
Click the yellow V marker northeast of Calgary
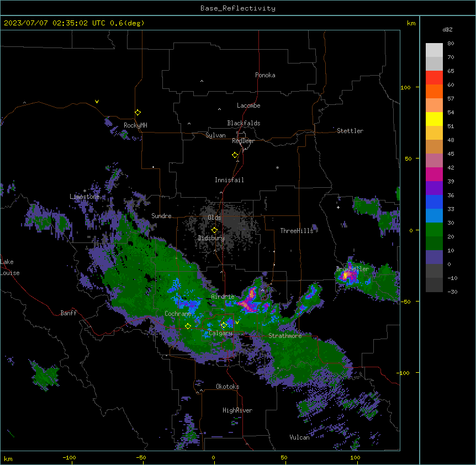(237, 323)
